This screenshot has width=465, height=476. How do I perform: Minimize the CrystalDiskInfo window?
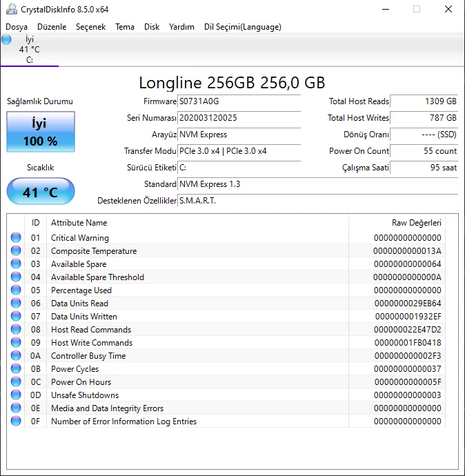click(x=386, y=9)
